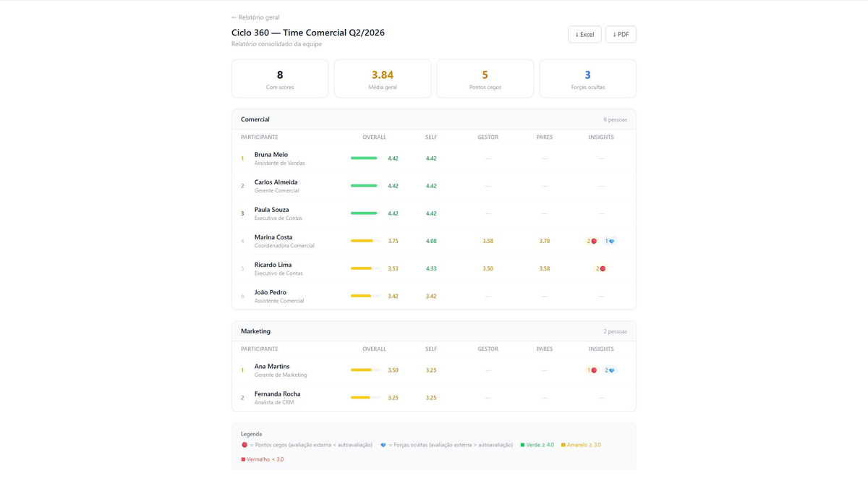Image resolution: width=868 pixels, height=481 pixels.
Task: Click the Comercial section header
Action: (x=434, y=119)
